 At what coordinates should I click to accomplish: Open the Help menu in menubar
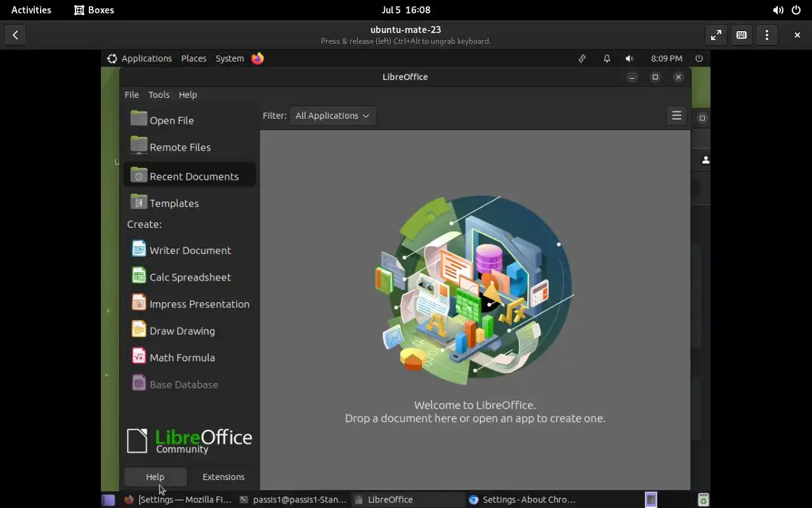188,95
